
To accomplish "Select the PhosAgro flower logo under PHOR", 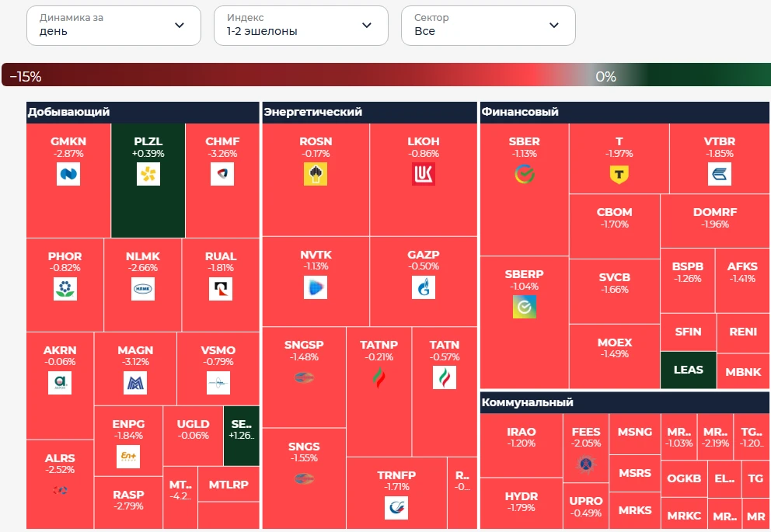I will point(65,288).
